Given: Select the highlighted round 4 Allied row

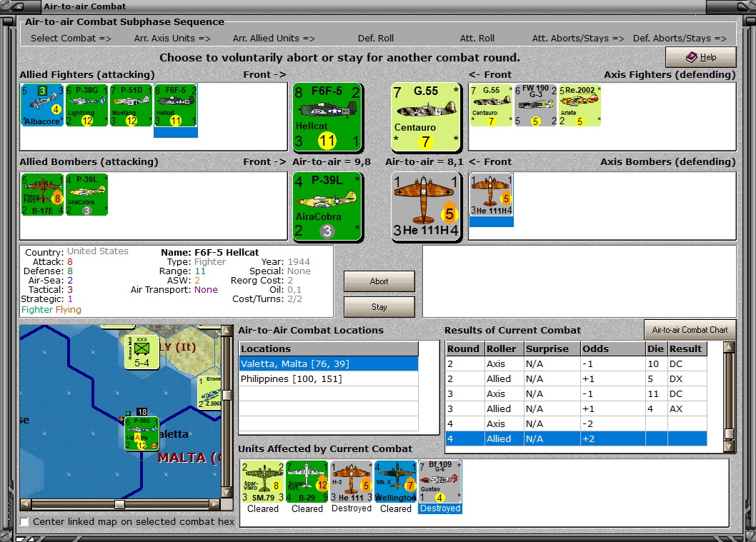Looking at the screenshot, I should click(576, 438).
